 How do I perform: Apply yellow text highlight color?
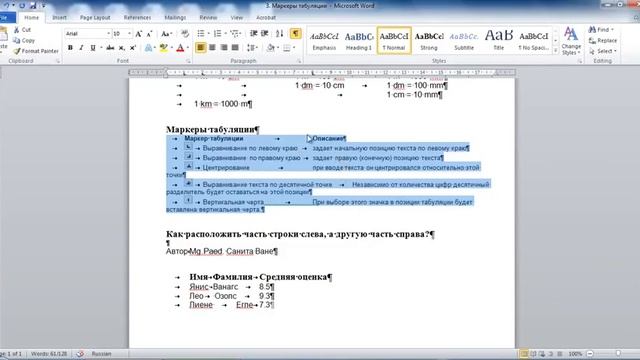[x=164, y=48]
